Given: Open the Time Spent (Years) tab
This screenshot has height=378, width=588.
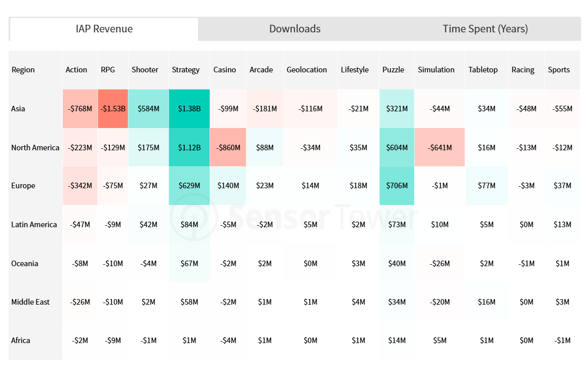Looking at the screenshot, I should point(485,29).
